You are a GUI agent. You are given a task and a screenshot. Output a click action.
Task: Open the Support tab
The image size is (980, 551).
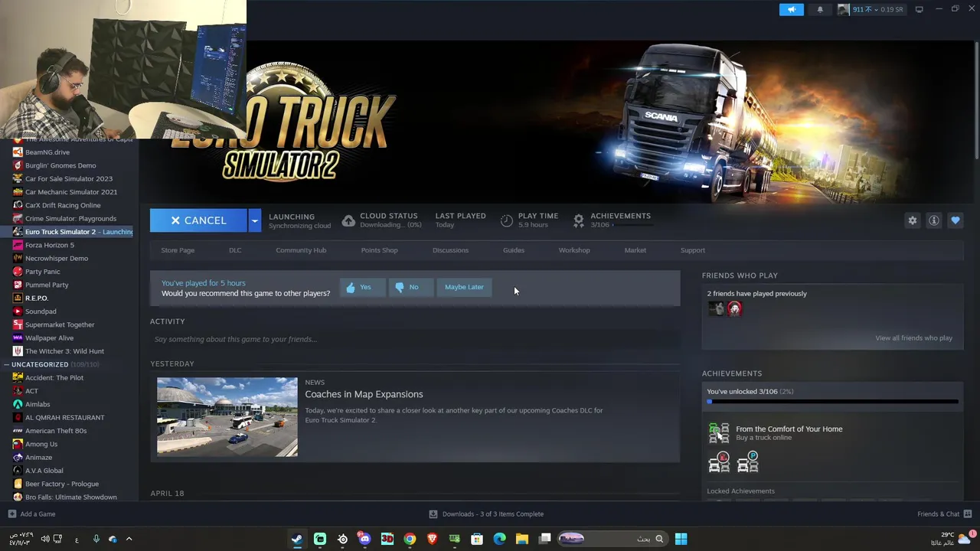coord(693,250)
